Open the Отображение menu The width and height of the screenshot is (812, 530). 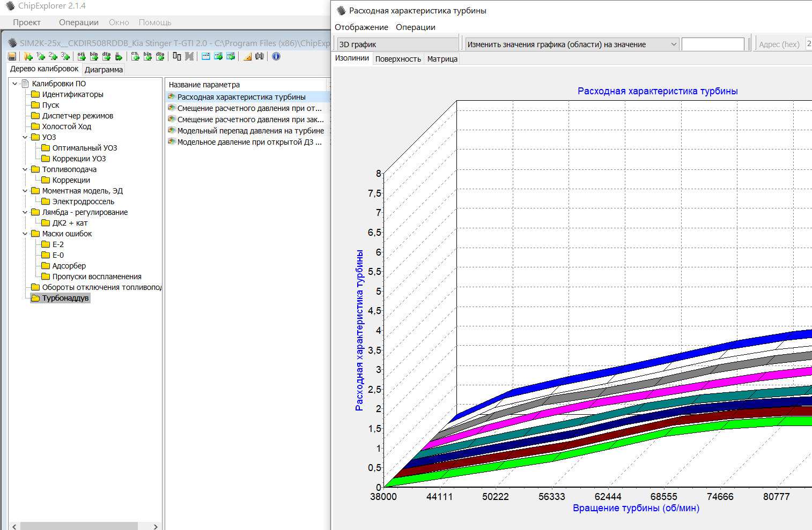point(361,27)
